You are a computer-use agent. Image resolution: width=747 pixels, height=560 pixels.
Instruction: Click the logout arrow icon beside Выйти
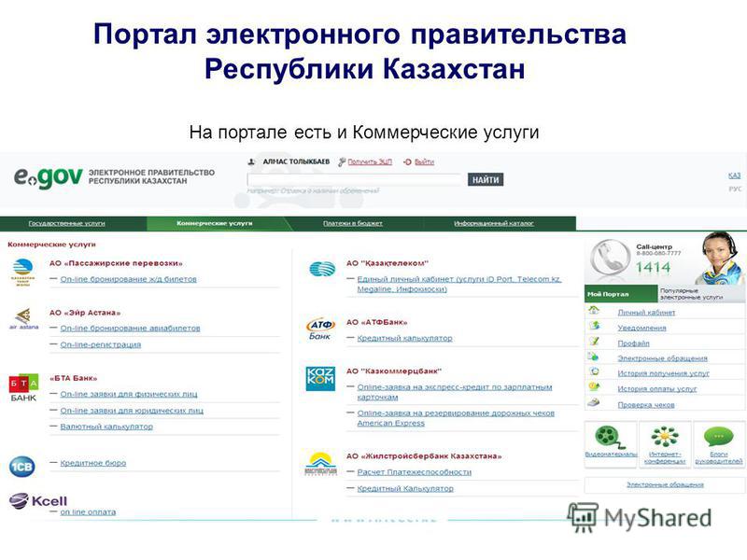(407, 161)
